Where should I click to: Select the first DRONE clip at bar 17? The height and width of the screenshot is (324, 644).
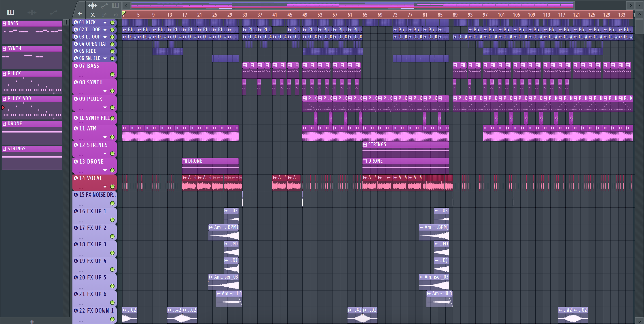[210, 166]
